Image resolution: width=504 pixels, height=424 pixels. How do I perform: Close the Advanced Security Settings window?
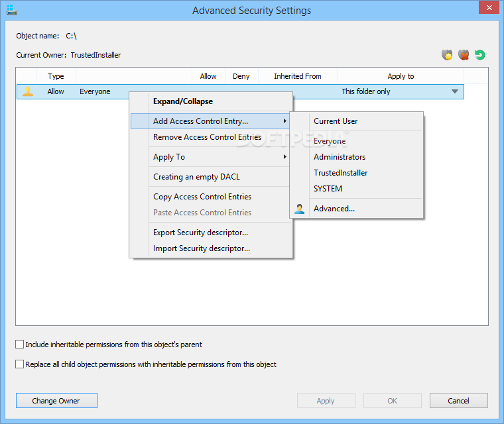[489, 7]
